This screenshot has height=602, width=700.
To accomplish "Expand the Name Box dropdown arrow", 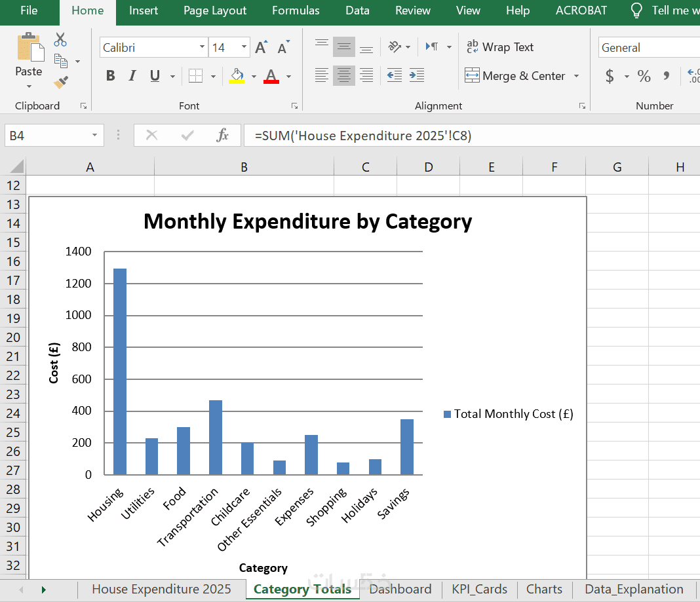I will tap(95, 136).
